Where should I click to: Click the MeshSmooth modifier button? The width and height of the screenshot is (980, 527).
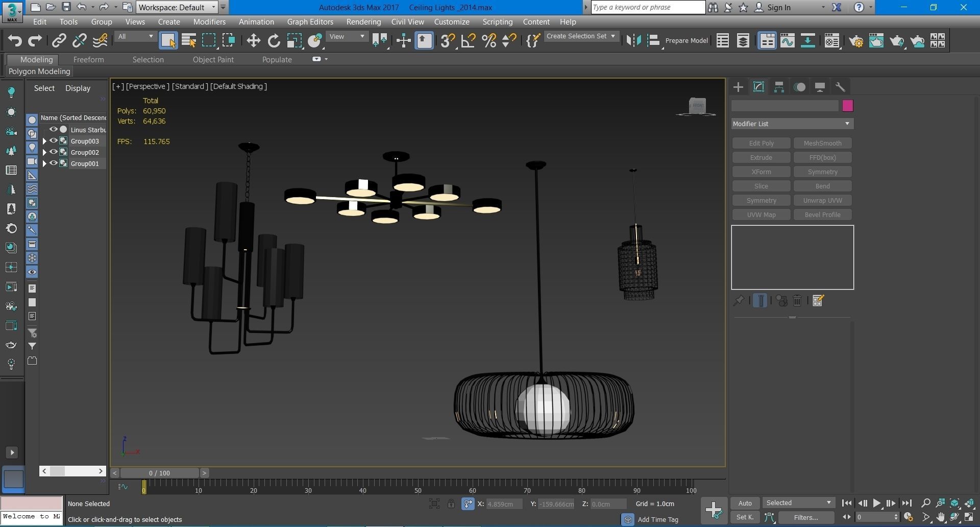click(822, 143)
